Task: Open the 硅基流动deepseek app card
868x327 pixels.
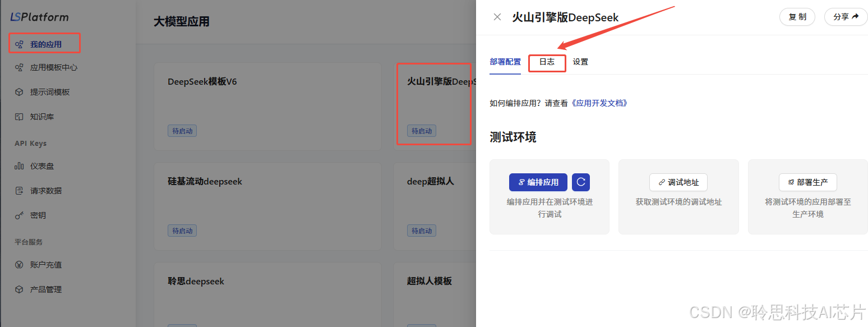Action: 267,206
